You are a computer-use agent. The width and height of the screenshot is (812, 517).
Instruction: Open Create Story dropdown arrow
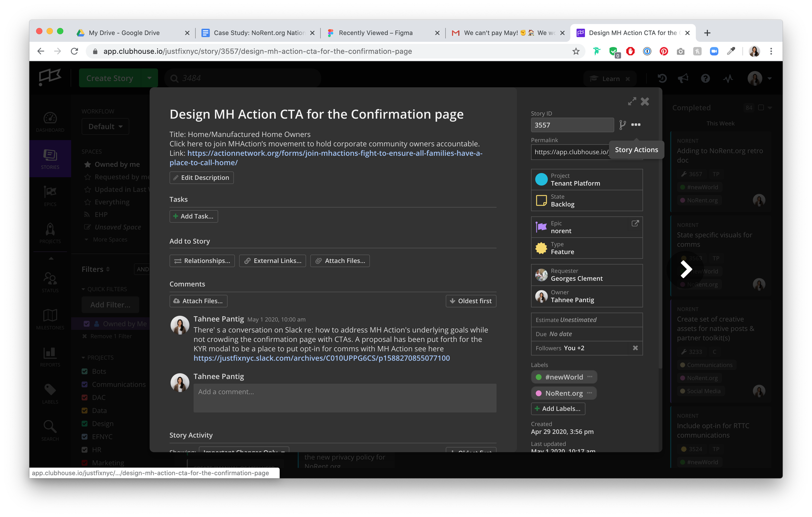(x=149, y=78)
